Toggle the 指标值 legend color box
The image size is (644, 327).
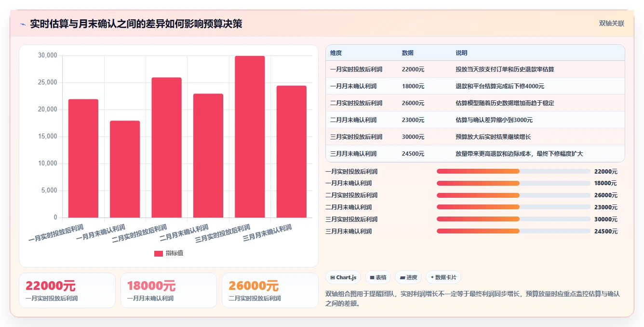[x=159, y=253]
